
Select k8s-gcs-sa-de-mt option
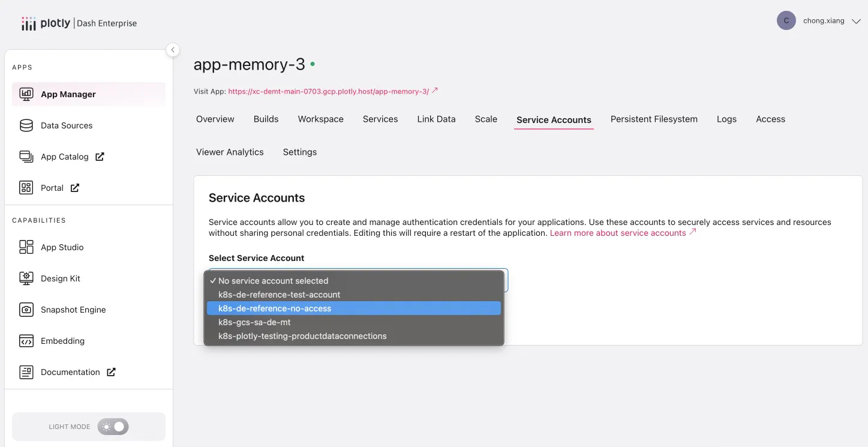(x=354, y=322)
